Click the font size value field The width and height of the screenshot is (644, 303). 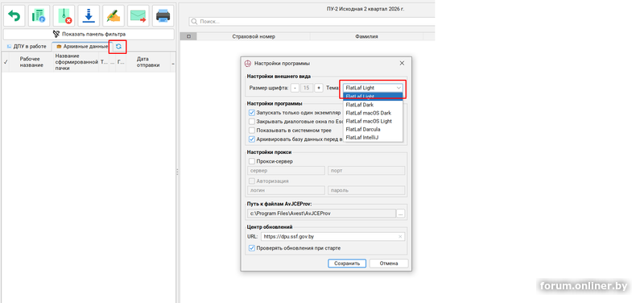tap(307, 88)
